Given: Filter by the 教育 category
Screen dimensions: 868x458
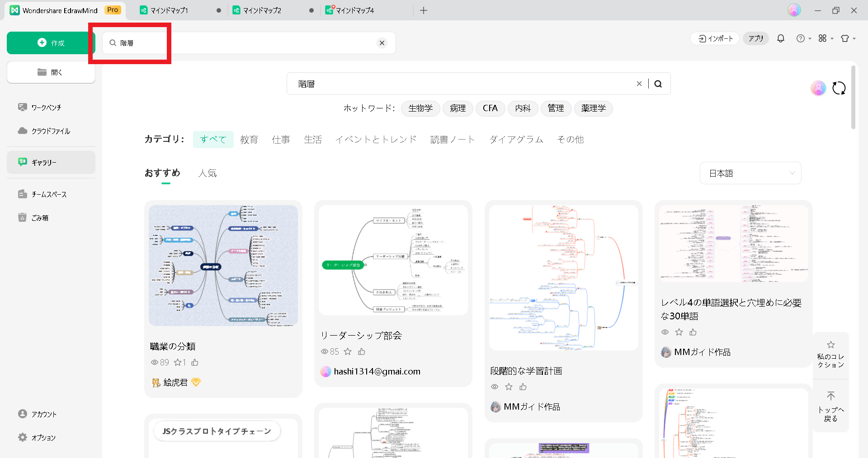Looking at the screenshot, I should [x=249, y=140].
